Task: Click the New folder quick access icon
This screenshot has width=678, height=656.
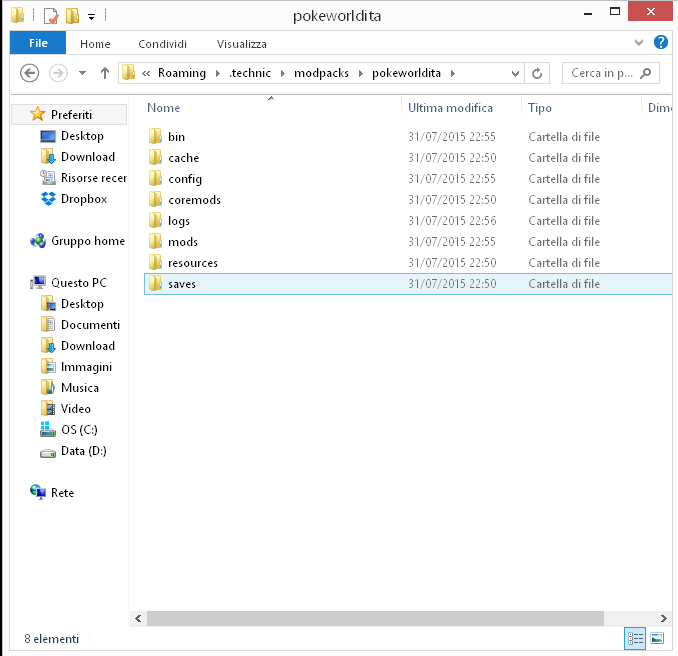Action: (73, 16)
